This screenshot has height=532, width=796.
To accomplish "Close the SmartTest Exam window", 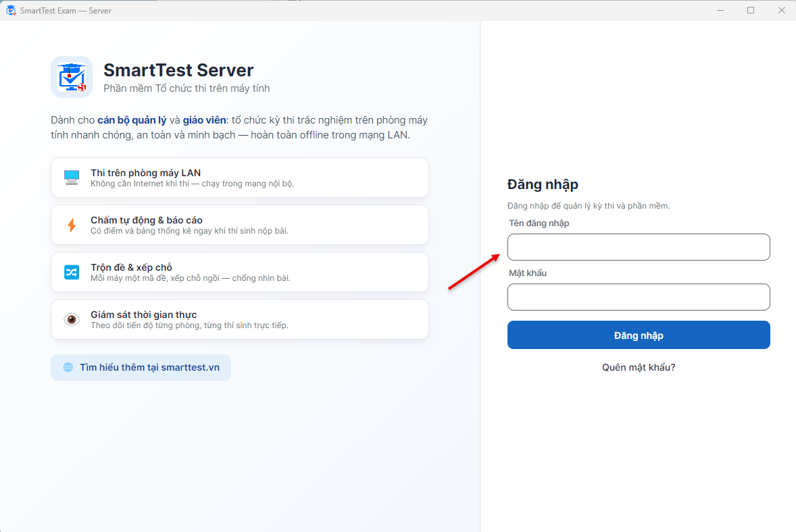I will 782,10.
